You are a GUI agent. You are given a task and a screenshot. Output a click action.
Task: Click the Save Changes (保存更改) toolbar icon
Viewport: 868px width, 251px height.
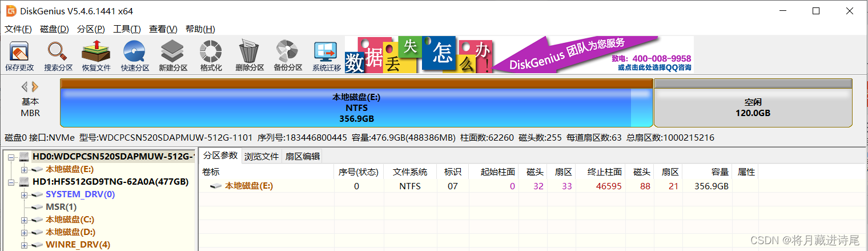point(19,57)
